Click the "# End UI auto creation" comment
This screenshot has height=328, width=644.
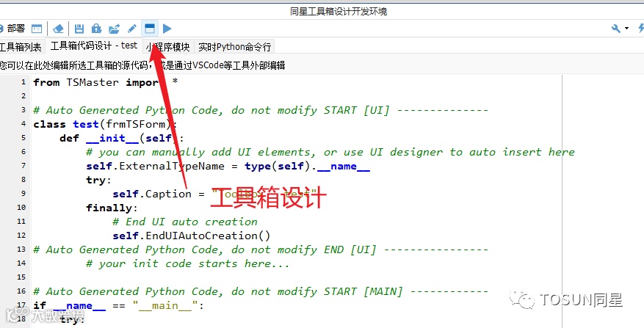(185, 222)
